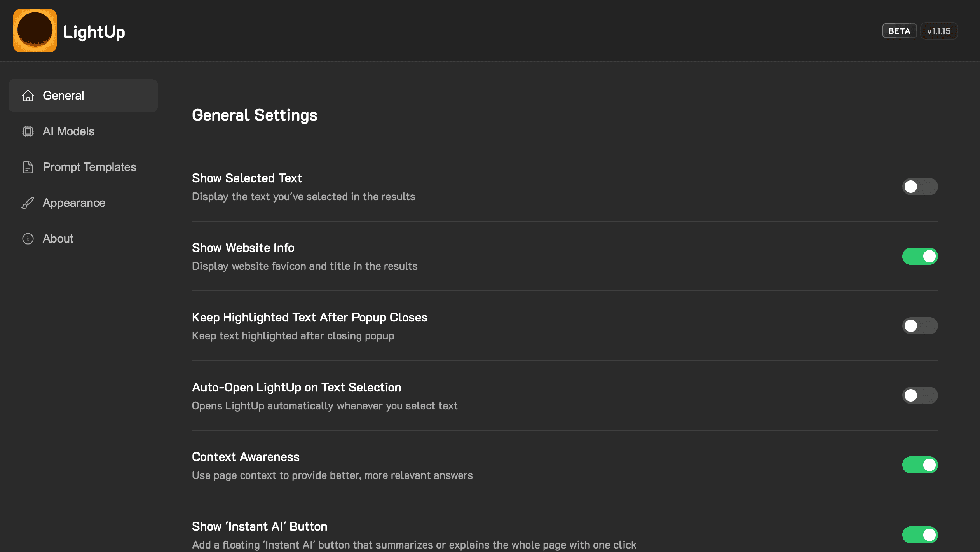Click the document icon next to Prompt Templates
Viewport: 980px width, 552px height.
tap(28, 167)
